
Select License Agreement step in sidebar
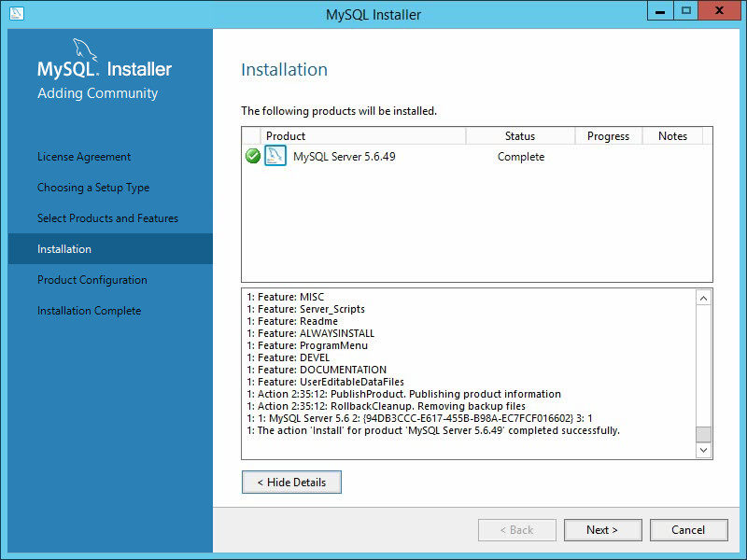pos(84,157)
